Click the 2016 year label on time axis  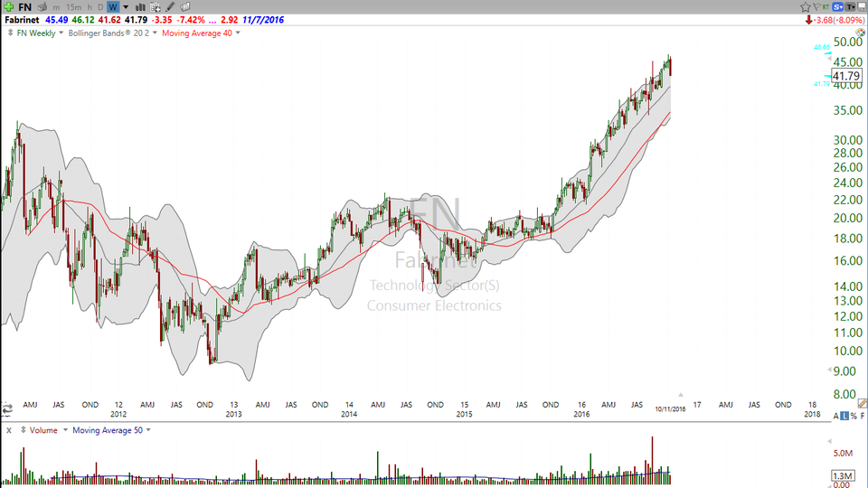581,414
